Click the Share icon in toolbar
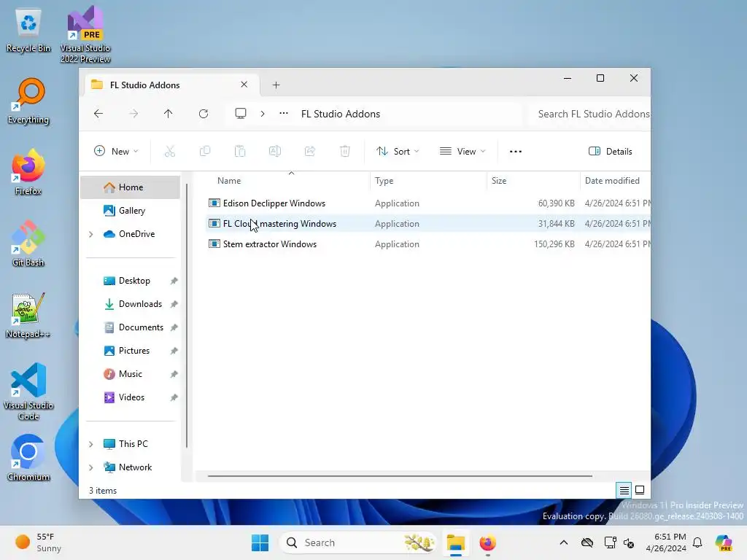The height and width of the screenshot is (560, 747). (309, 152)
